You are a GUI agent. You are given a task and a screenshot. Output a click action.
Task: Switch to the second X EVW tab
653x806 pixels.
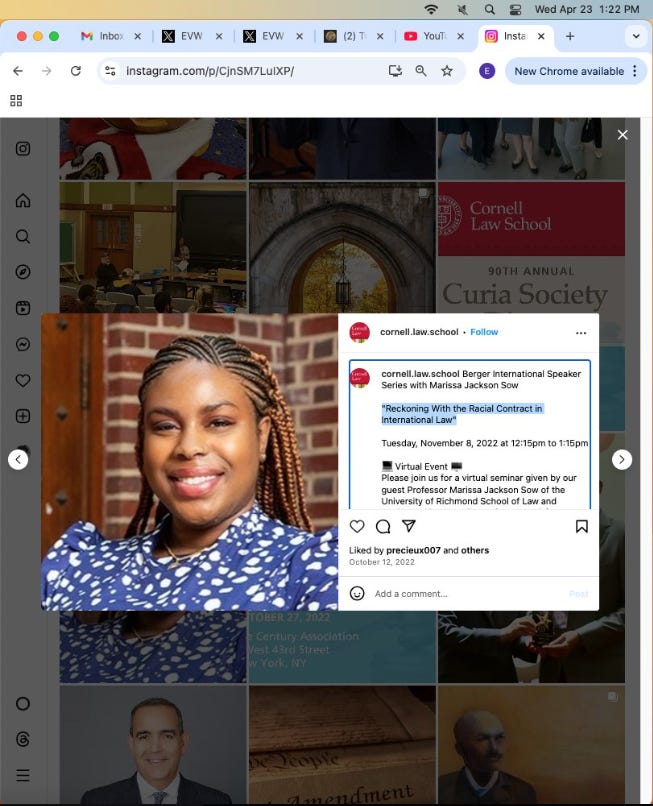pos(265,36)
